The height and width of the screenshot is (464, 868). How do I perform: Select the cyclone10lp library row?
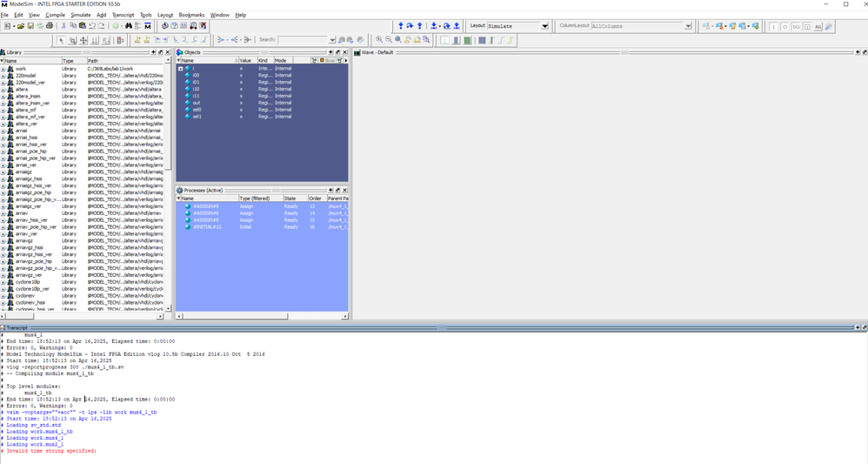83,282
